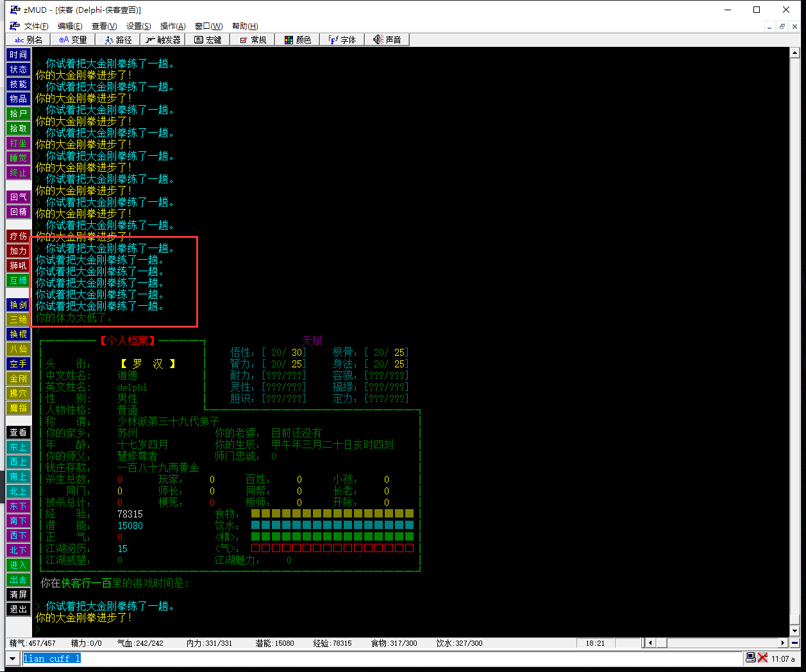
Task: Open the 变量 (variables) toolbar button
Action: pyautogui.click(x=73, y=40)
